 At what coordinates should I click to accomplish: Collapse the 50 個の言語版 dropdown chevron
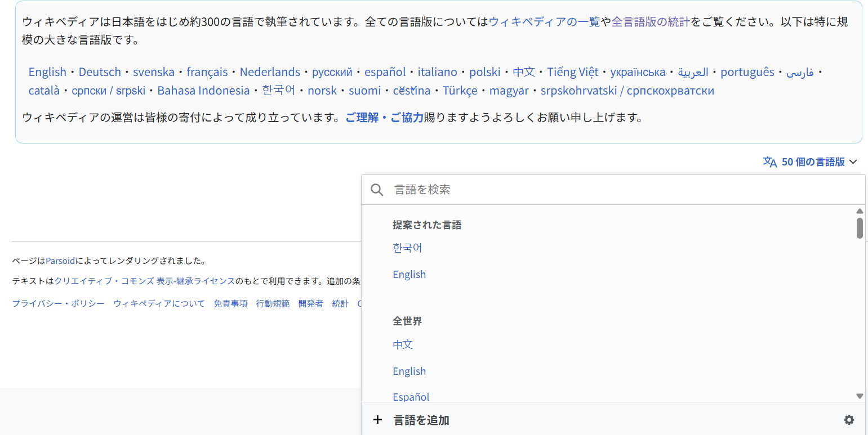point(853,162)
